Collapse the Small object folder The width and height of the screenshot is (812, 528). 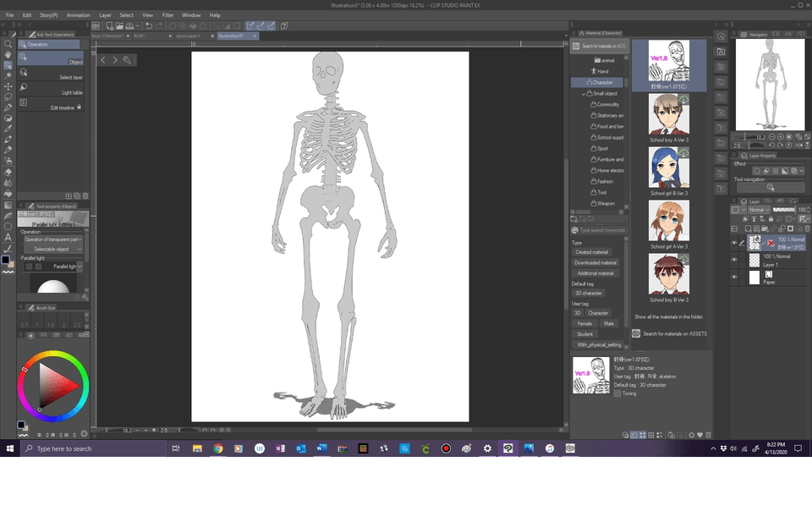(x=584, y=94)
